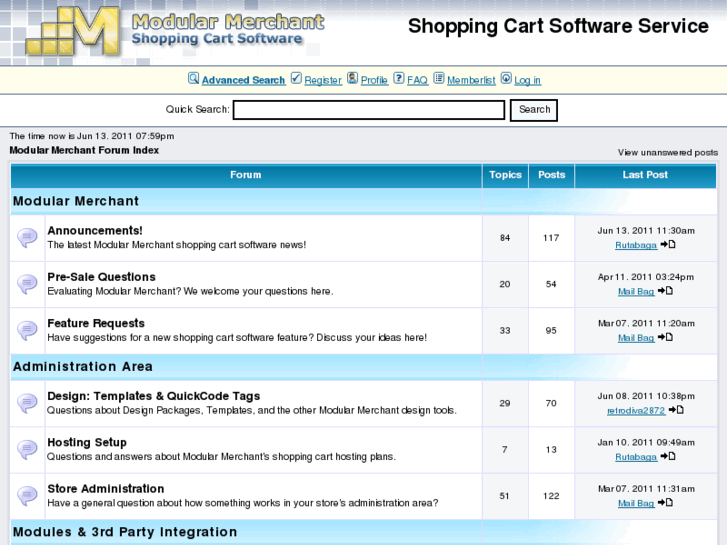View latest post icon in Design Templates row
This screenshot has height=545, width=727.
click(x=676, y=410)
